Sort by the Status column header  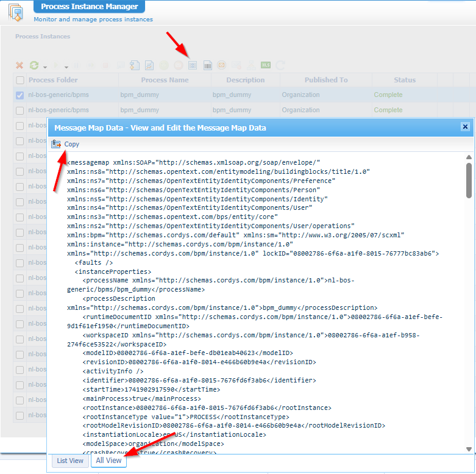click(x=404, y=80)
